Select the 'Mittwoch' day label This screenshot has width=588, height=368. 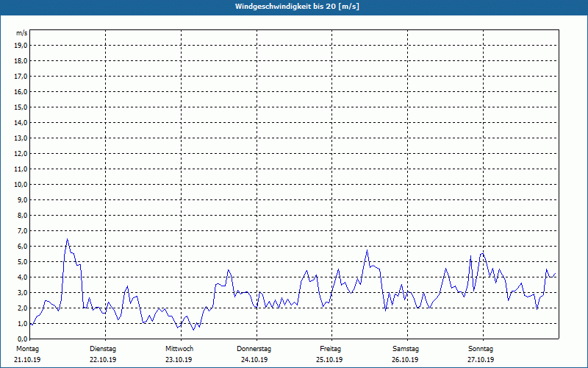coord(179,349)
